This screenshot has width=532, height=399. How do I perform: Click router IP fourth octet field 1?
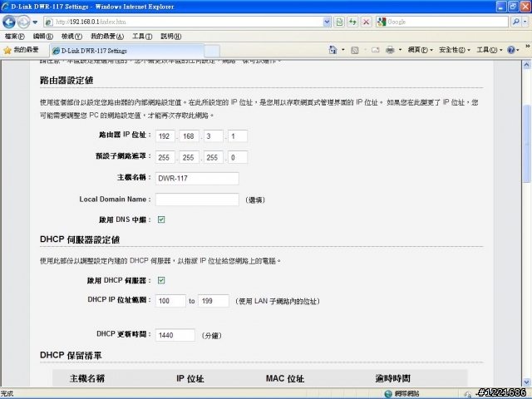tap(238, 136)
